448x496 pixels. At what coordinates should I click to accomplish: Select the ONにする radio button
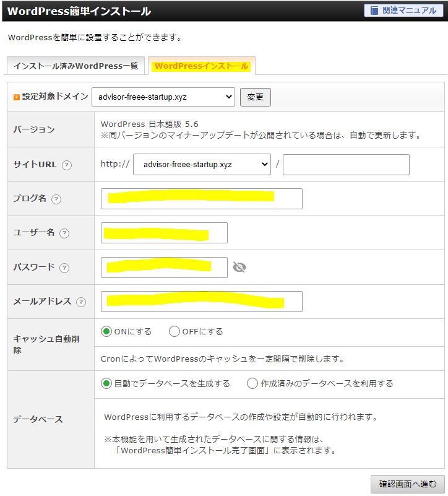[x=106, y=331]
